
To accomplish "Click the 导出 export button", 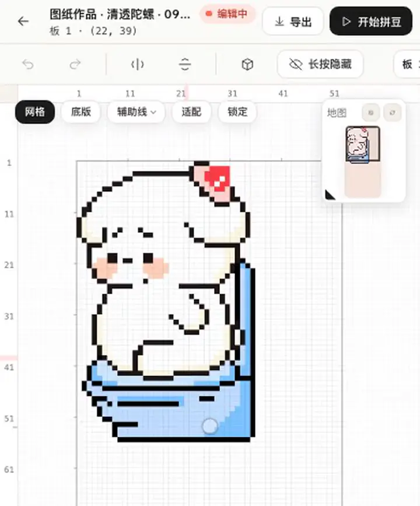I will pos(293,22).
